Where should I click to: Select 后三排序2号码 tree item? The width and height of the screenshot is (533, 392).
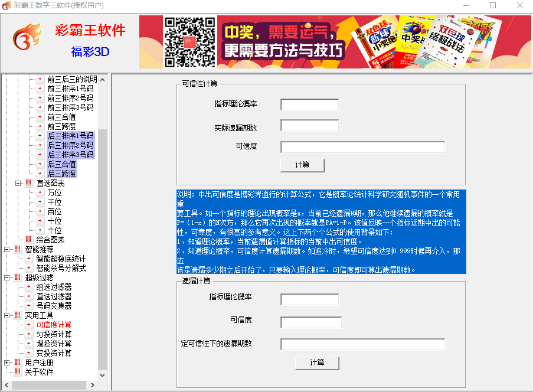pos(70,145)
